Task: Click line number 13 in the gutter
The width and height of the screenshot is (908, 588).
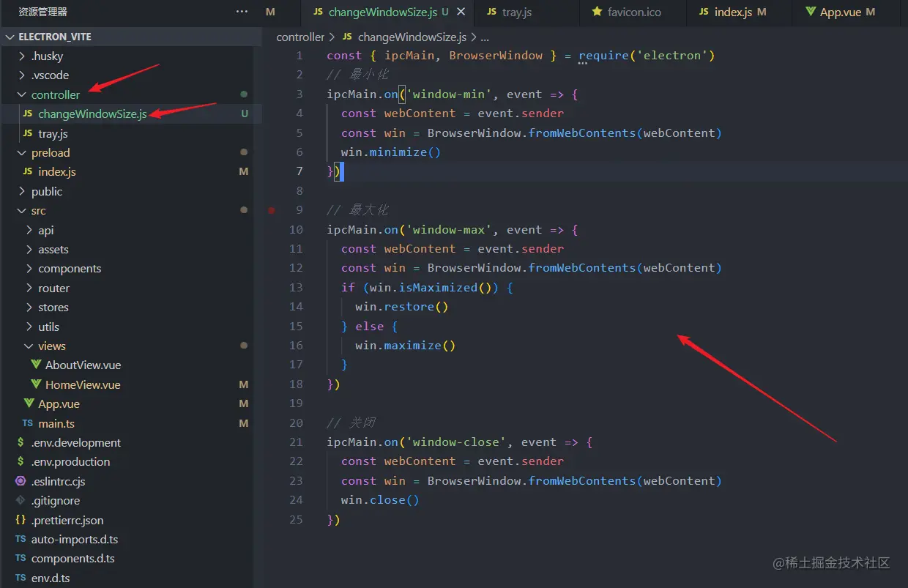Action: tap(296, 288)
